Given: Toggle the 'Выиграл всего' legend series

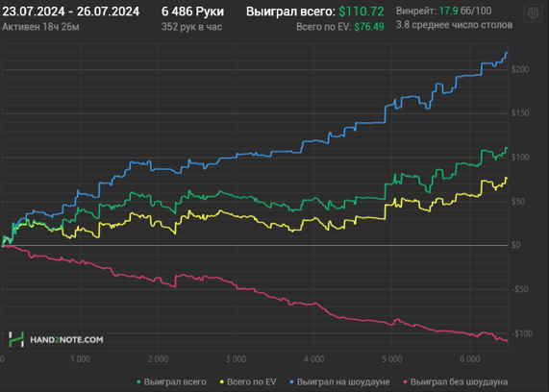Looking at the screenshot, I should coord(171,381).
